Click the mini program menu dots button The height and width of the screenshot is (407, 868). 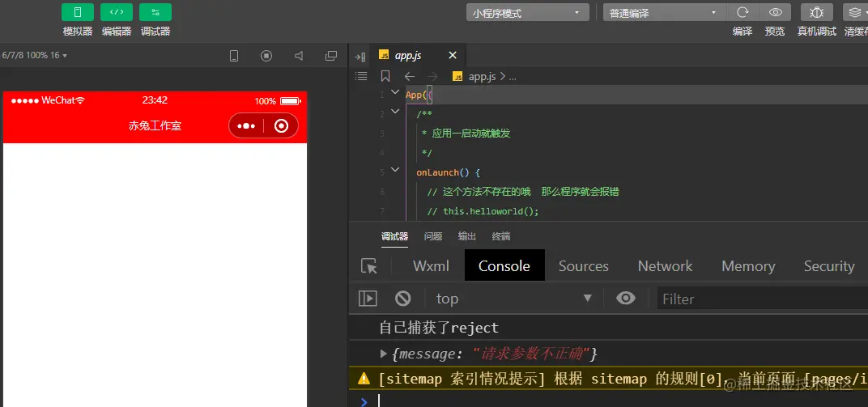pyautogui.click(x=246, y=126)
